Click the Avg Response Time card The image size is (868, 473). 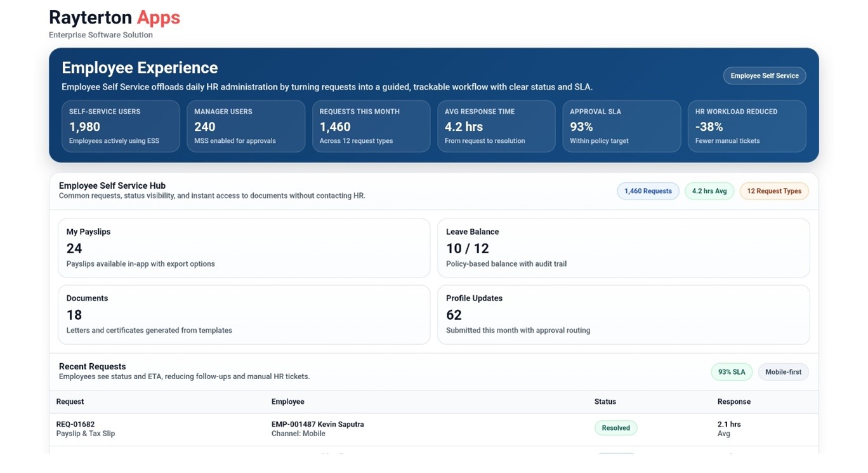(496, 126)
